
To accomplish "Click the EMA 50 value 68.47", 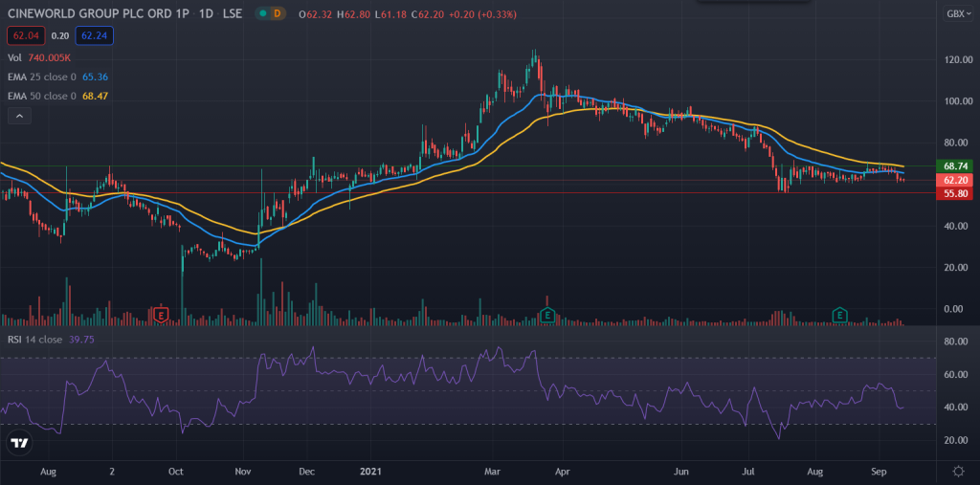I will tap(95, 97).
